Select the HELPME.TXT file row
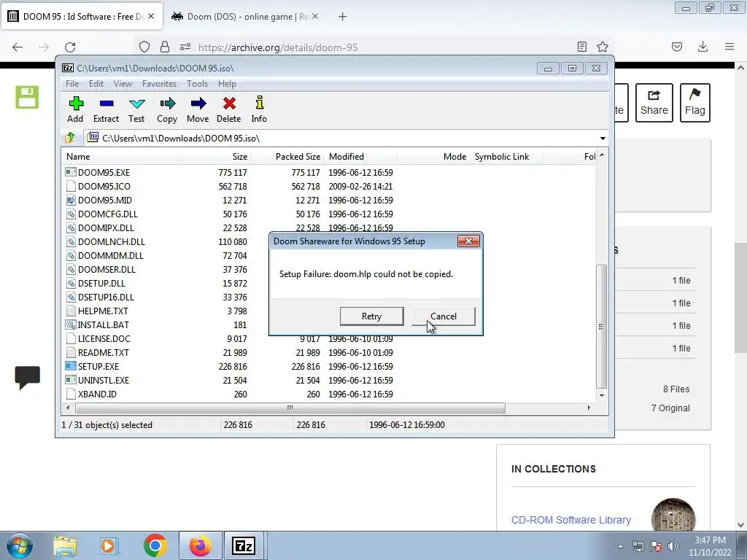The width and height of the screenshot is (747, 560). (x=329, y=311)
